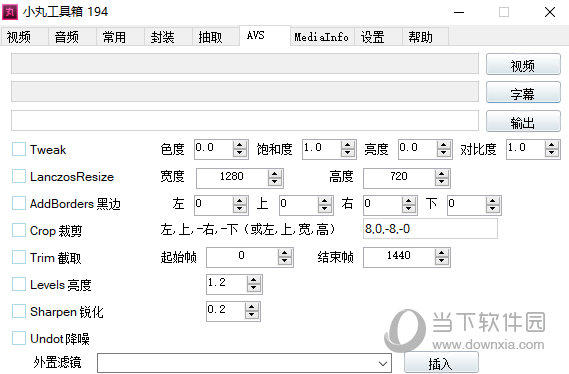The height and width of the screenshot is (374, 569).
Task: Open the 常用 tab
Action: tap(120, 37)
